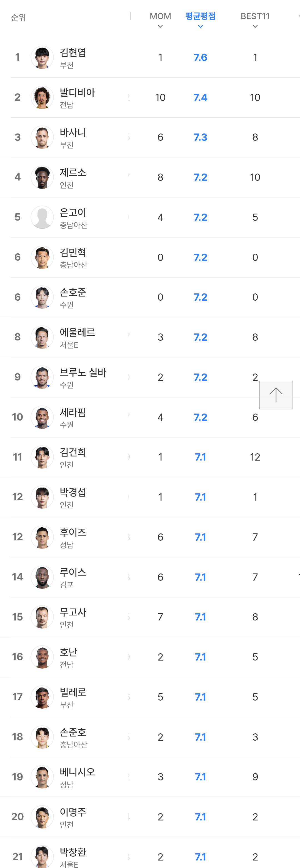Click the 브루노 실바 name
Screen dimensions: 300x868
click(x=83, y=372)
